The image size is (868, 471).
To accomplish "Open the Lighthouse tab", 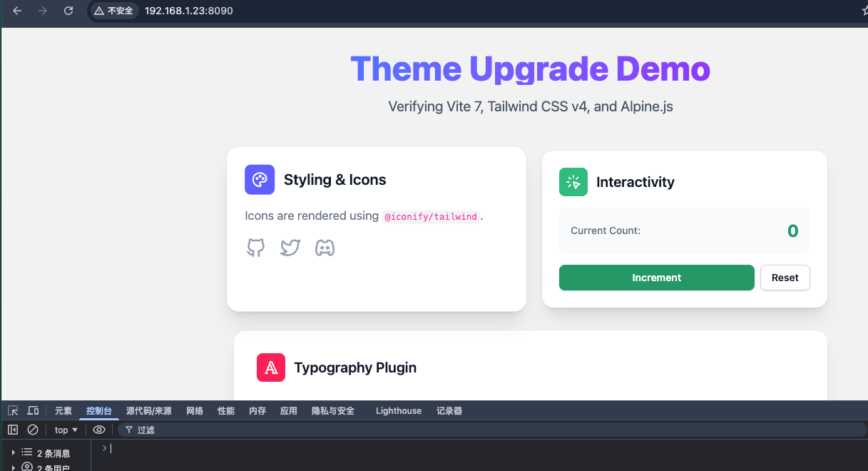I will [398, 411].
